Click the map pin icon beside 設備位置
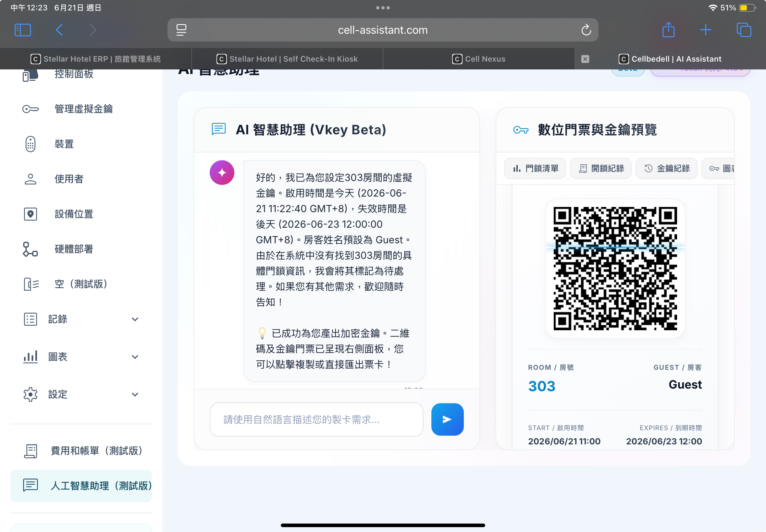Image resolution: width=766 pixels, height=532 pixels. (x=30, y=214)
